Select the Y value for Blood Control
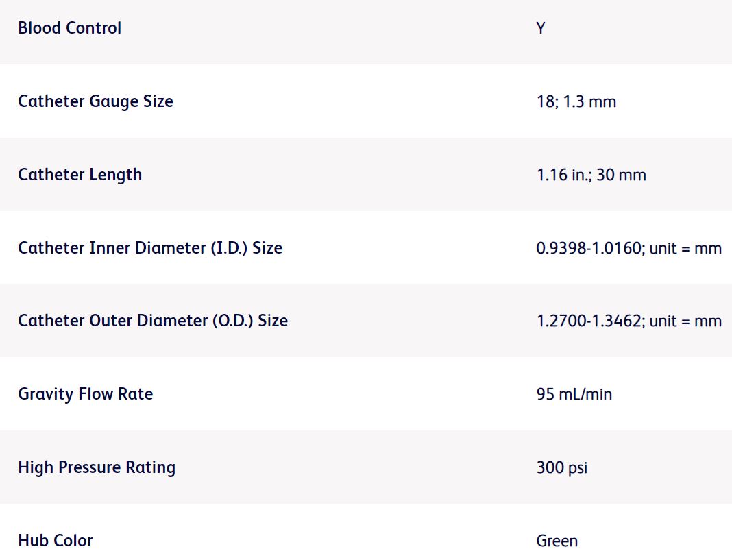Screen dimensions: 732x560 click(541, 29)
